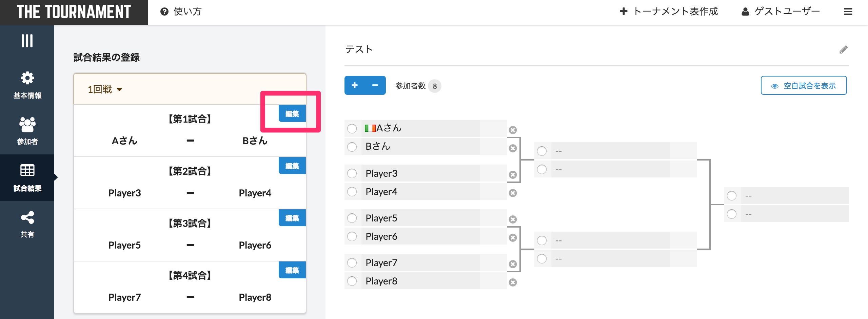
Task: Select Player7 radio button in bracket
Action: (352, 263)
